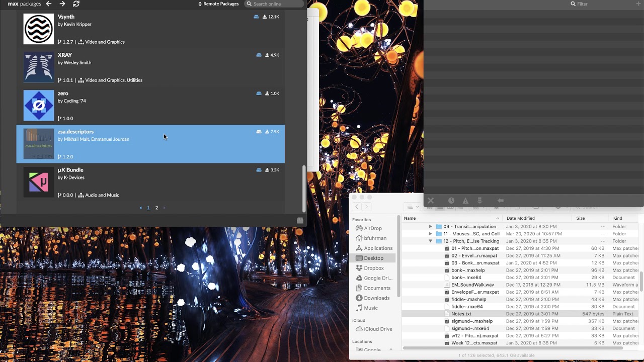Click the blue package icon for Vsynth
Screen dimensions: 644x362
(256, 17)
